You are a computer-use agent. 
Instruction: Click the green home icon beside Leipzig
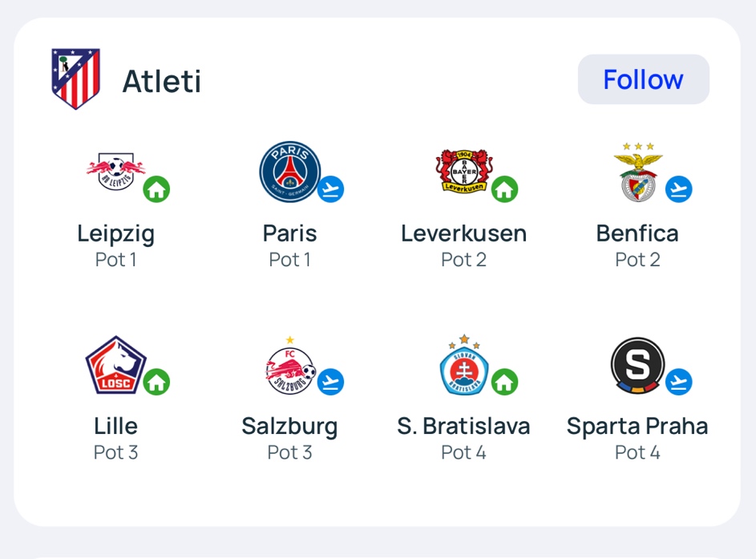pyautogui.click(x=156, y=189)
